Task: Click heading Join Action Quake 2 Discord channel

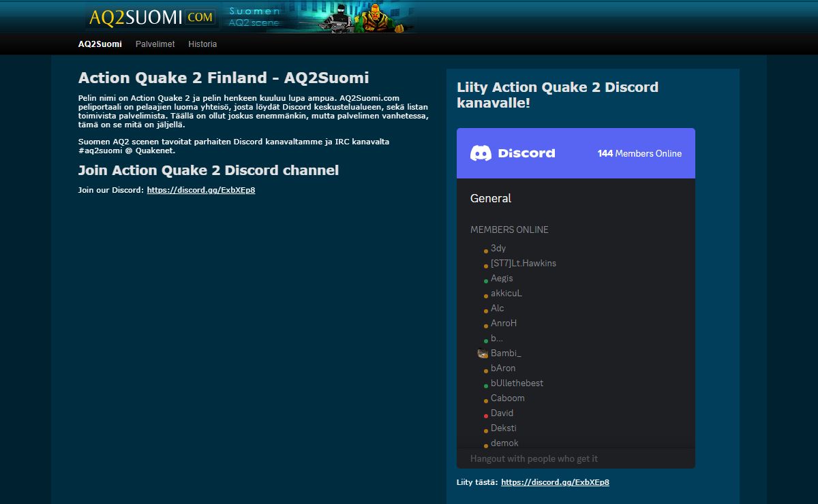Action: [209, 170]
